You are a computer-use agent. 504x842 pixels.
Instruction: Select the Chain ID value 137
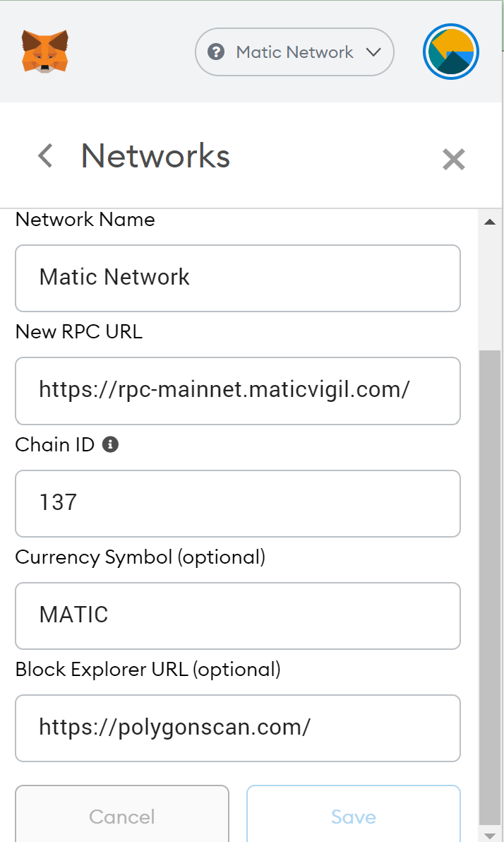(x=237, y=503)
